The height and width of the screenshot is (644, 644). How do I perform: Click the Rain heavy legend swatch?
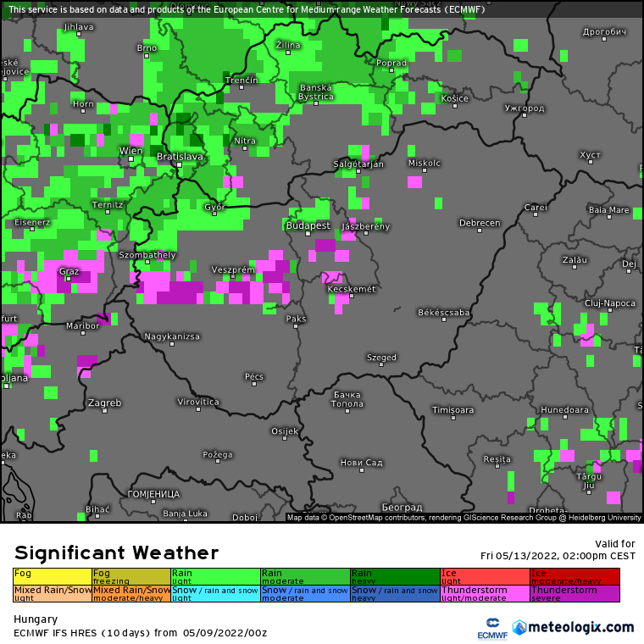pos(393,576)
